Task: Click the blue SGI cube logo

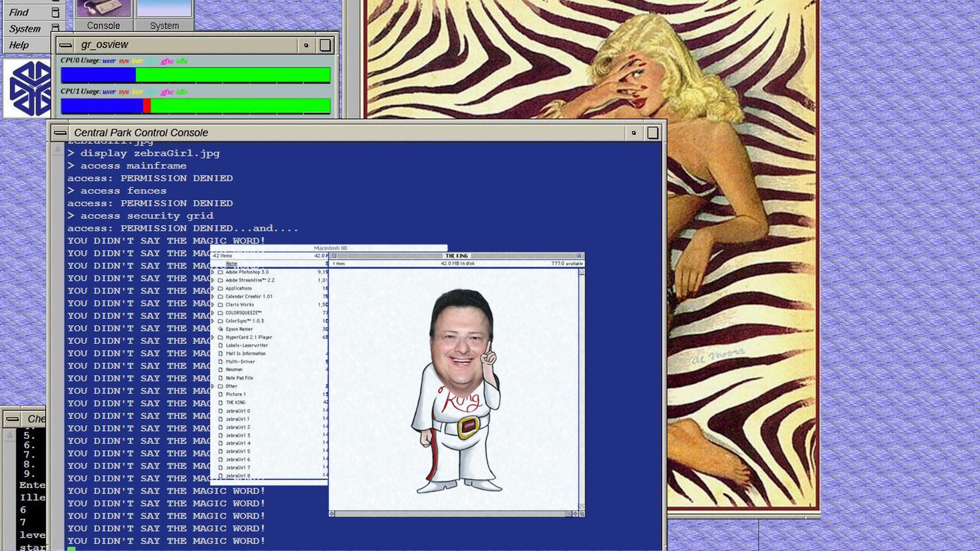Action: [30, 88]
